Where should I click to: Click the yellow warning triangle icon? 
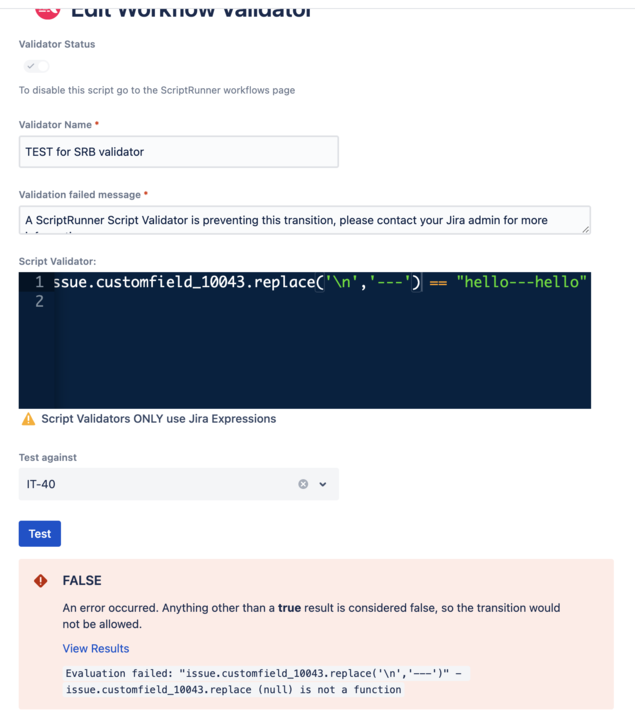(x=28, y=419)
